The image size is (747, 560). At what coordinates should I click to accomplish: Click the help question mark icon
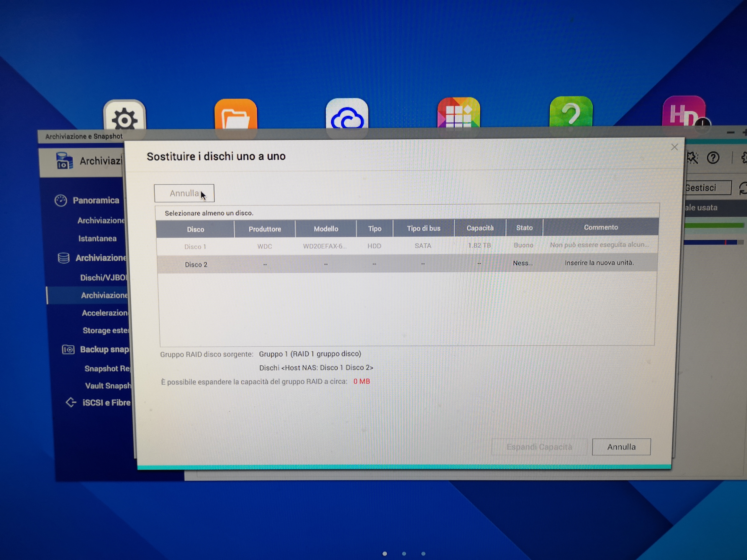click(x=713, y=158)
